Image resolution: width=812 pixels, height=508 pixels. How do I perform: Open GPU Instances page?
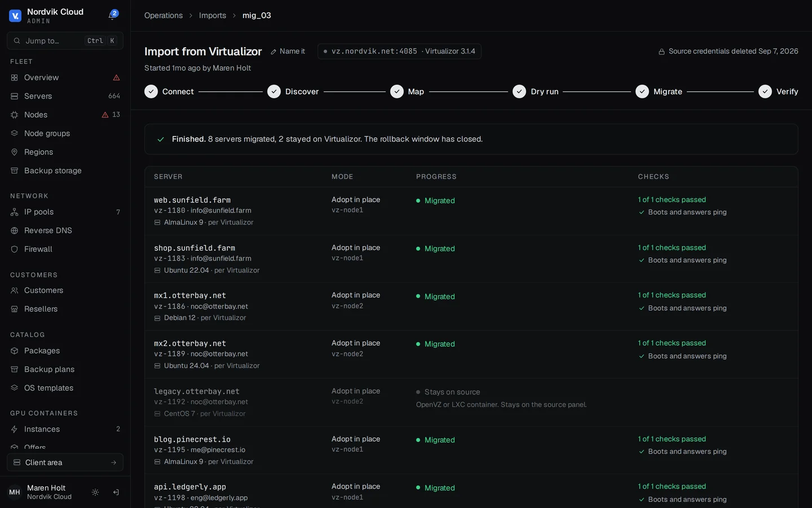[x=65, y=429]
